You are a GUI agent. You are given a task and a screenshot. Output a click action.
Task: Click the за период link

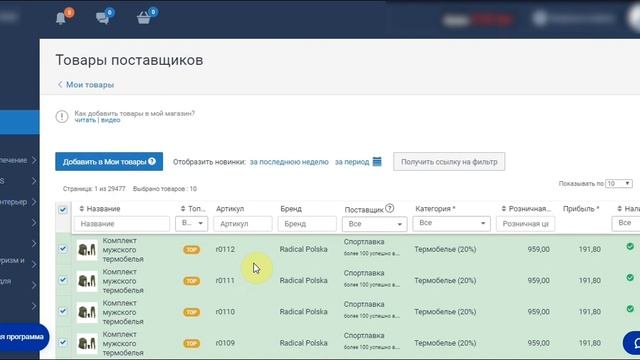click(352, 162)
